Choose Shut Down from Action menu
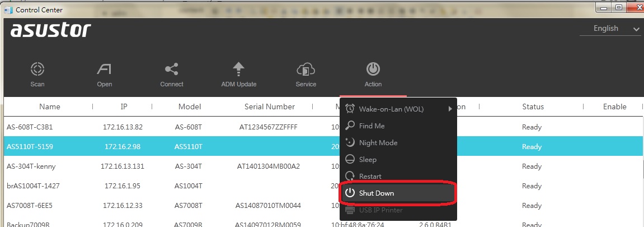 [398, 193]
